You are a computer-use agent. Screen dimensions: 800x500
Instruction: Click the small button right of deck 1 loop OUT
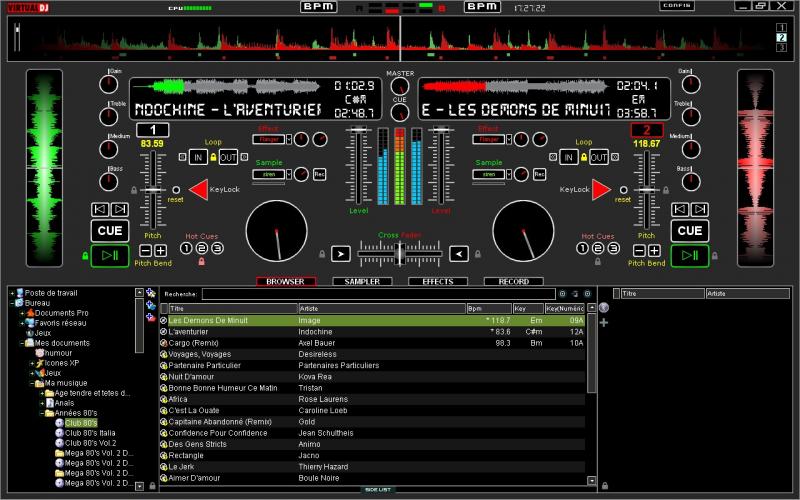click(x=244, y=157)
